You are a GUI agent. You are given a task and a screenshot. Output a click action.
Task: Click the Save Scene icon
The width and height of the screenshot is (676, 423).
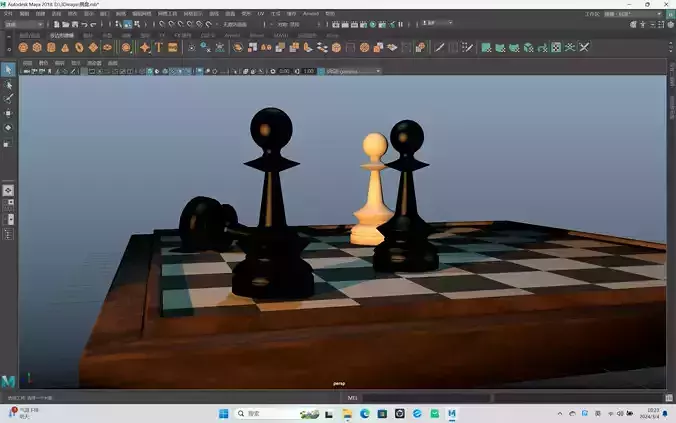pos(75,25)
